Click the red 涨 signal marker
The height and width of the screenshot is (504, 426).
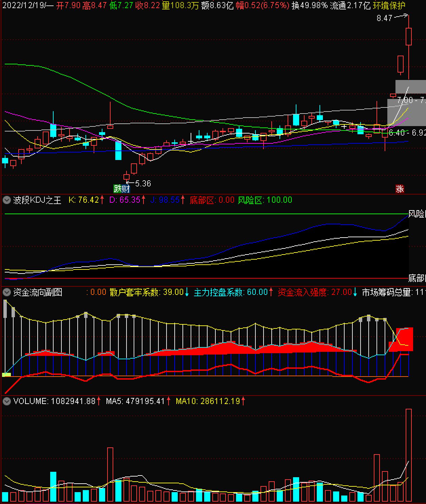tap(400, 189)
